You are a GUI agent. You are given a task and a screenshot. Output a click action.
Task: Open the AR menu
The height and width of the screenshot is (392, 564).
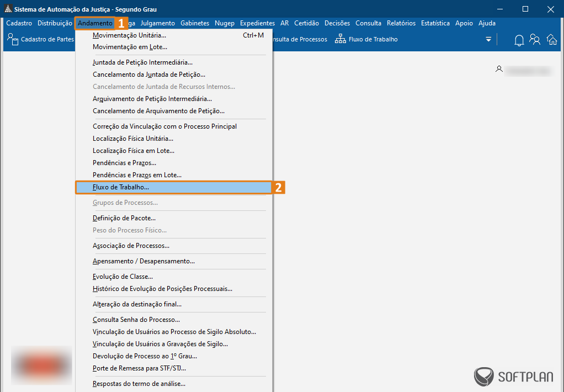point(285,23)
